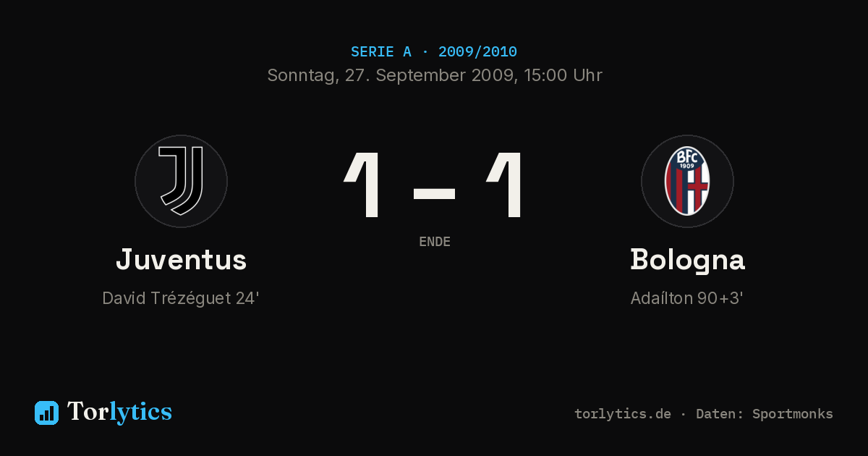Select scorer David Trézéguet 24'
Screen dimensions: 868x456
coord(181,298)
